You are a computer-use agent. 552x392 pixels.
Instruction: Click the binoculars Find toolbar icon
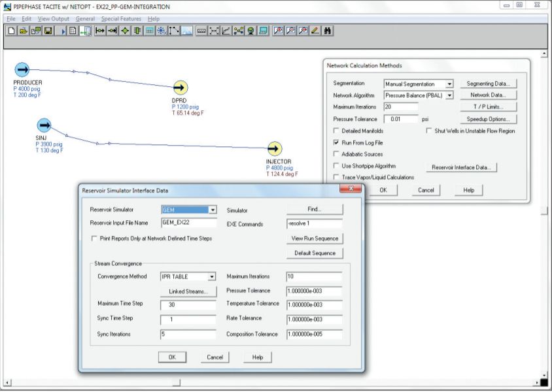[327, 30]
